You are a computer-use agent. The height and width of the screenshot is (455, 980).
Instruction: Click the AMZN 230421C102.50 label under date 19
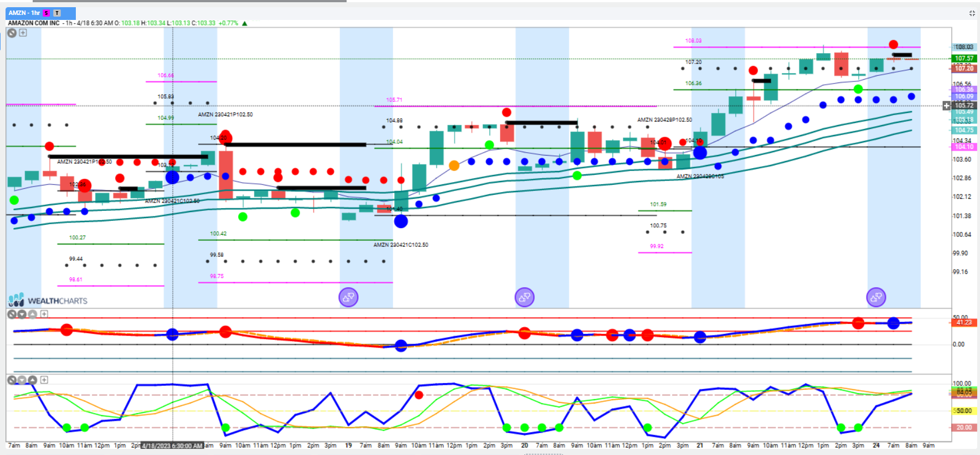tap(401, 245)
